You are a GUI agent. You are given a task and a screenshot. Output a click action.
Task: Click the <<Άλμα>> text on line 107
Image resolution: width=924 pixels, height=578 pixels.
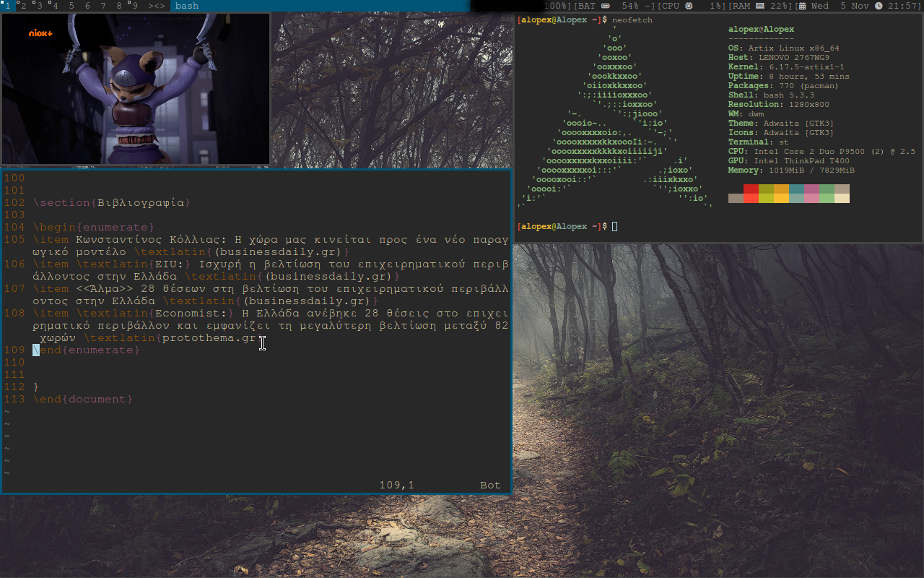pos(105,289)
